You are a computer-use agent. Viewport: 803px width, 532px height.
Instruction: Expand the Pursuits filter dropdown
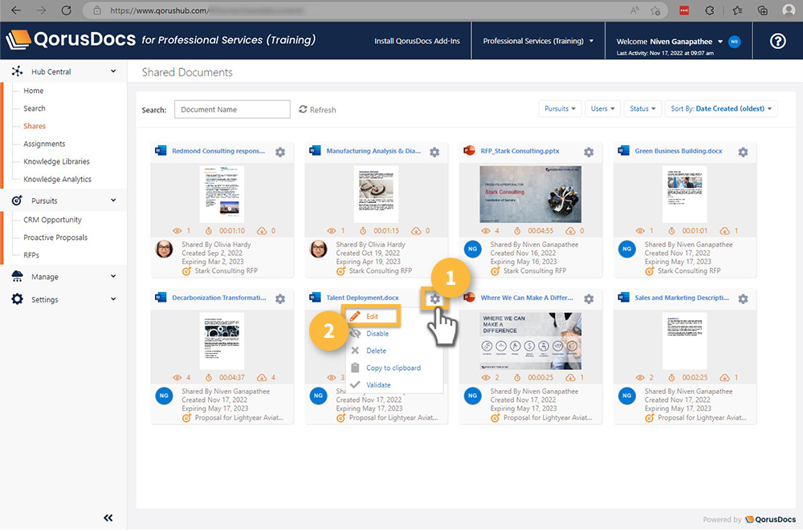click(560, 108)
